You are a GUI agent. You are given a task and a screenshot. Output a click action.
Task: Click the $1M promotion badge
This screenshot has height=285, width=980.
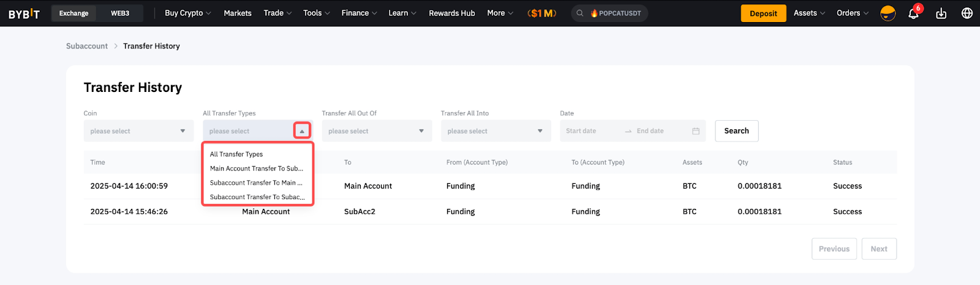pos(542,13)
